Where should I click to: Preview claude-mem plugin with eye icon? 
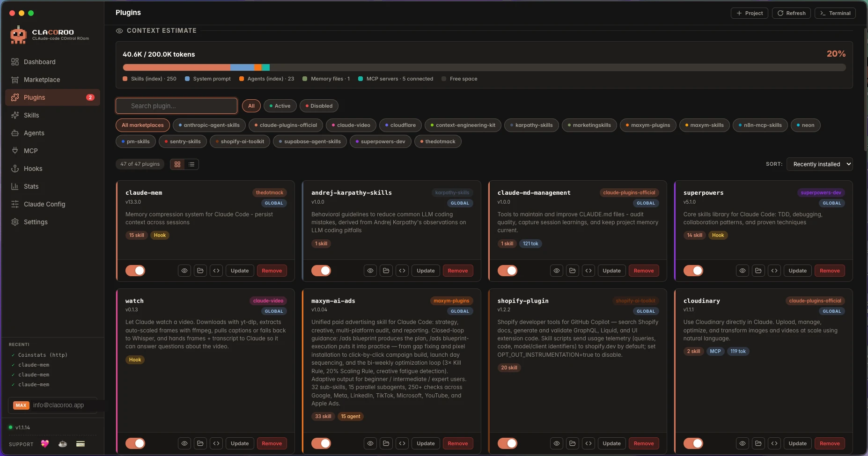[x=184, y=271]
